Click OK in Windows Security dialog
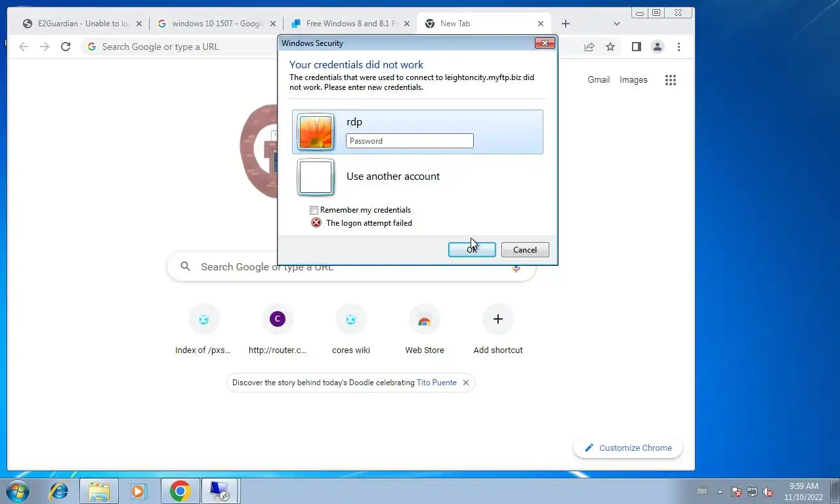 tap(472, 249)
